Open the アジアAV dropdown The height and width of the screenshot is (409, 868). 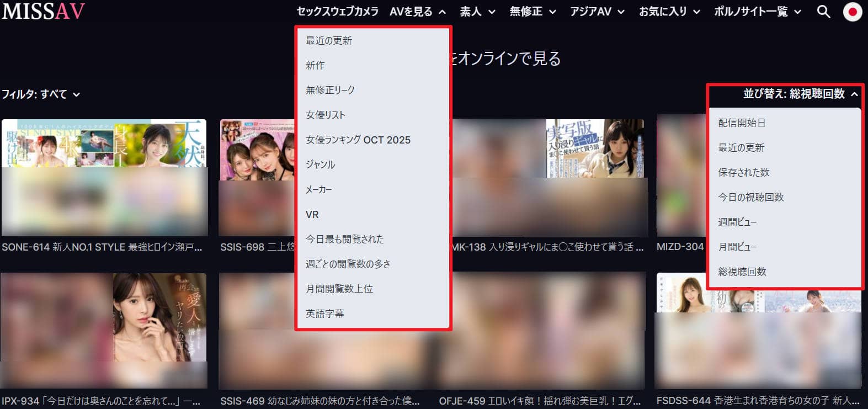[597, 12]
